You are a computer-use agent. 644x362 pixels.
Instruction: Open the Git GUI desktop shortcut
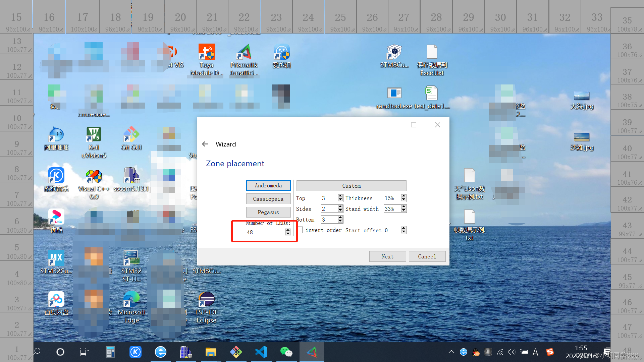click(x=131, y=135)
